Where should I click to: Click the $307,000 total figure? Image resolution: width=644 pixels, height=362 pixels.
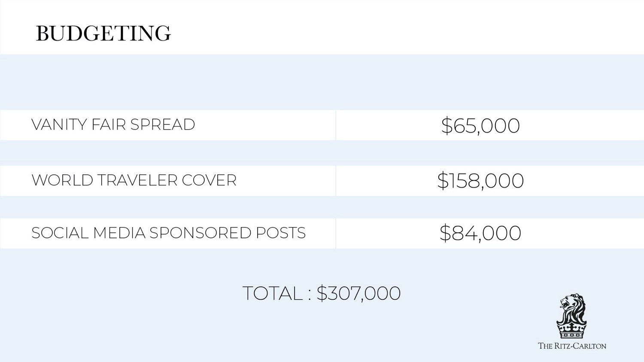[358, 294]
